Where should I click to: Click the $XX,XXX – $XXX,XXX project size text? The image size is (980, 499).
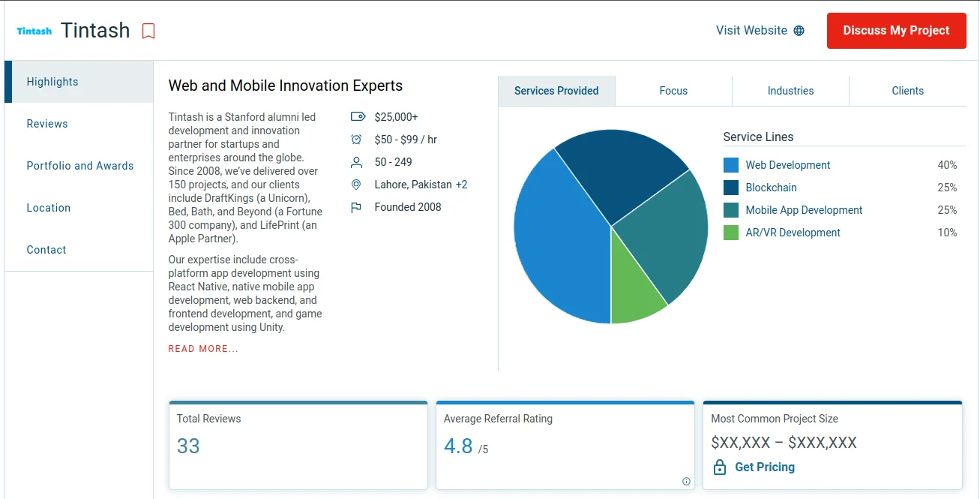(784, 443)
